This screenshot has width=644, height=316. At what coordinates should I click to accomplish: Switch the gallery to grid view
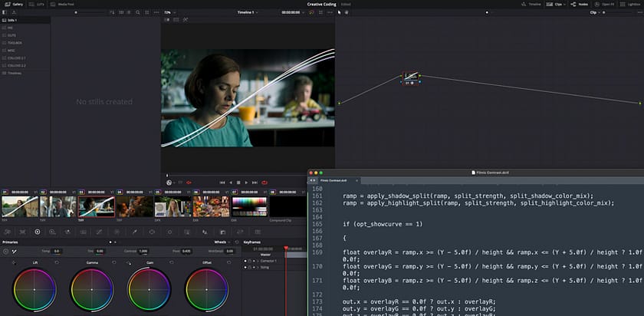pos(121,12)
